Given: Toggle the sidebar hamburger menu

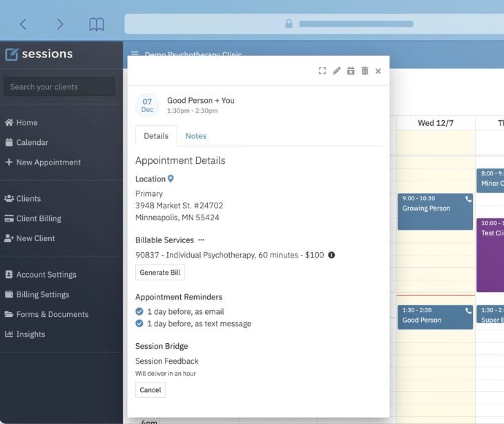Looking at the screenshot, I should tap(135, 55).
